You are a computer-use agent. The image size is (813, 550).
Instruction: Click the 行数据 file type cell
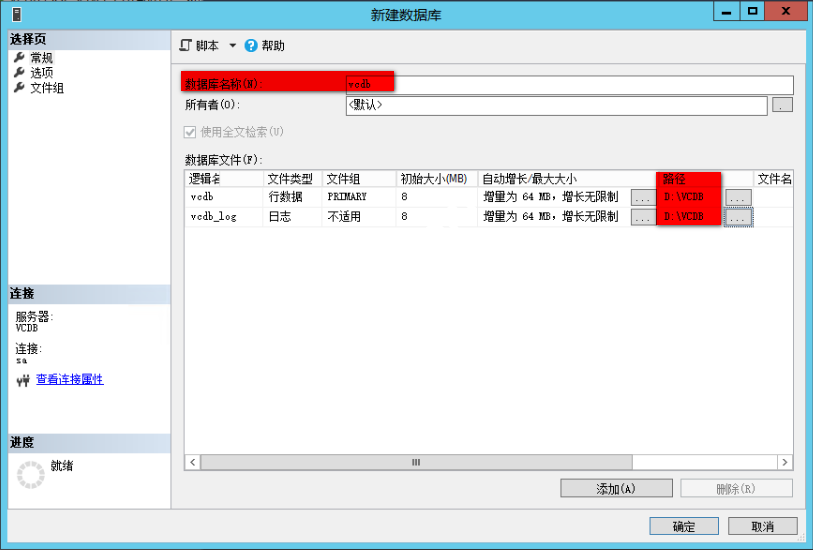click(x=293, y=197)
